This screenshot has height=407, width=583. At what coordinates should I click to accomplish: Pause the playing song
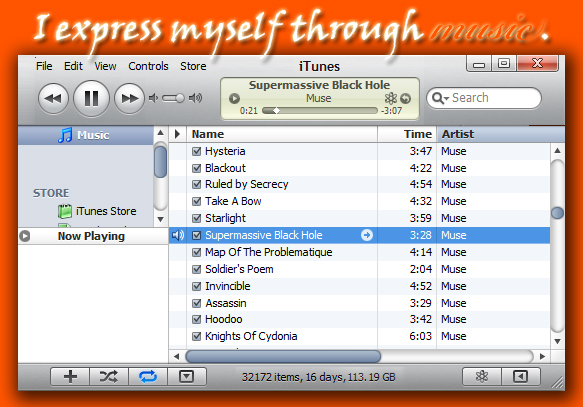pyautogui.click(x=91, y=98)
